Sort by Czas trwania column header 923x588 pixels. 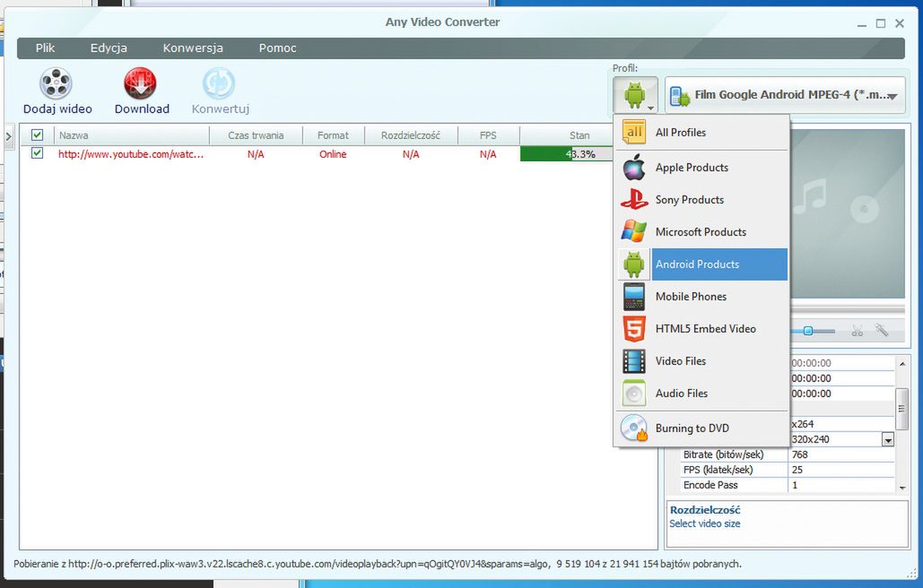[x=256, y=135]
